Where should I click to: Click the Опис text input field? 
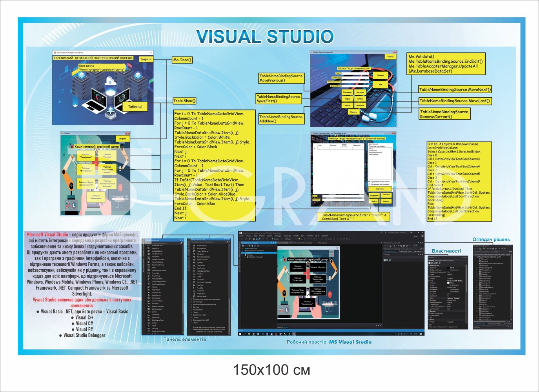(x=355, y=73)
